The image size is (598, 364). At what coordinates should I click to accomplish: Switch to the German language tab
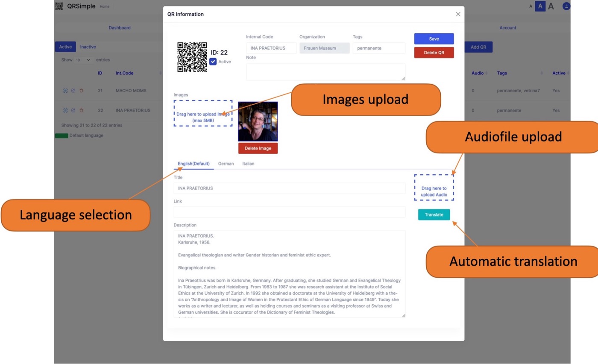tap(226, 164)
